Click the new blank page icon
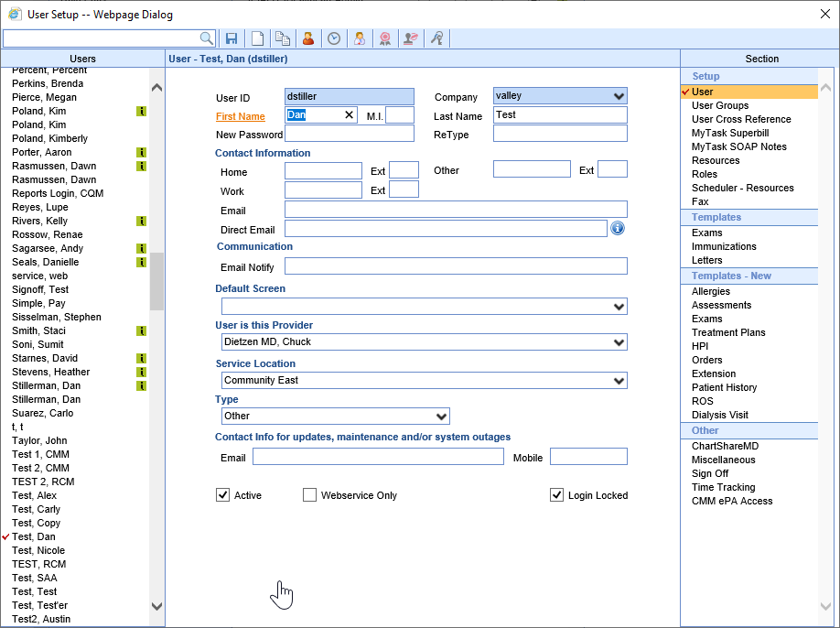 tap(257, 38)
